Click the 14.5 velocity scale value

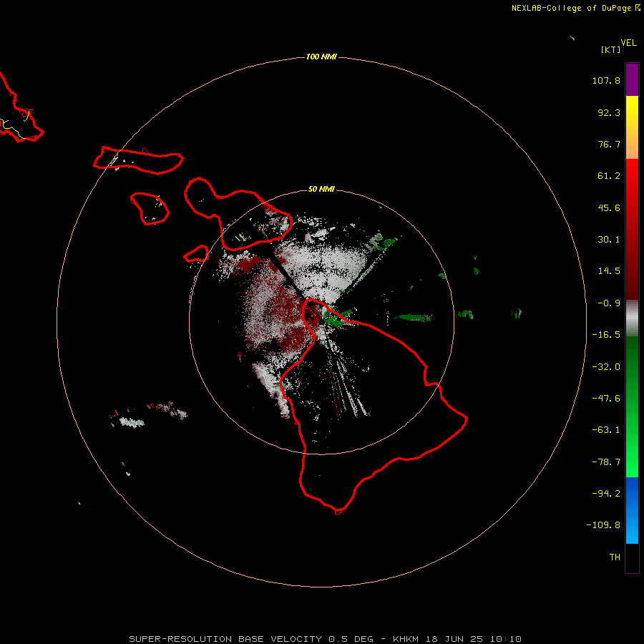609,271
